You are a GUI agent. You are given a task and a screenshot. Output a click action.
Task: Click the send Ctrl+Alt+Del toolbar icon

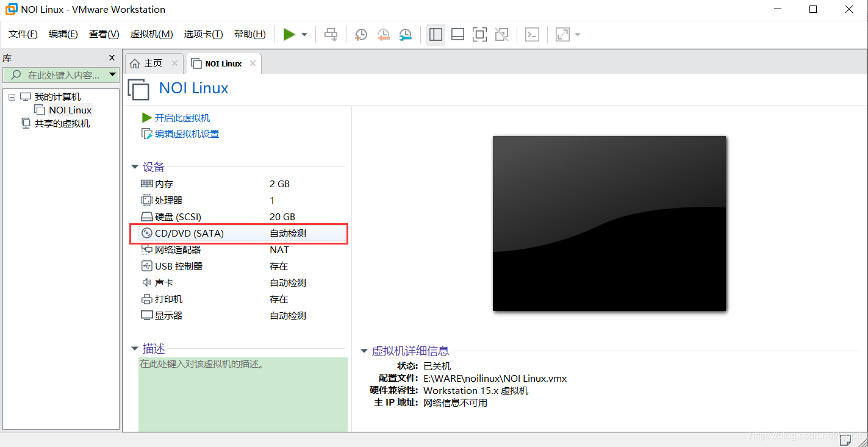pos(331,35)
